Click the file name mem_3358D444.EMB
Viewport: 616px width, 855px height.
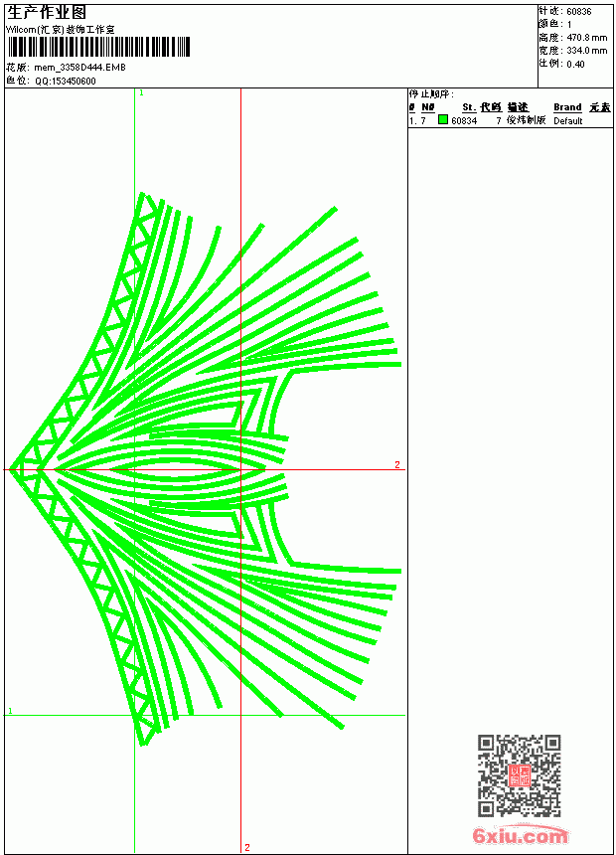pos(79,67)
